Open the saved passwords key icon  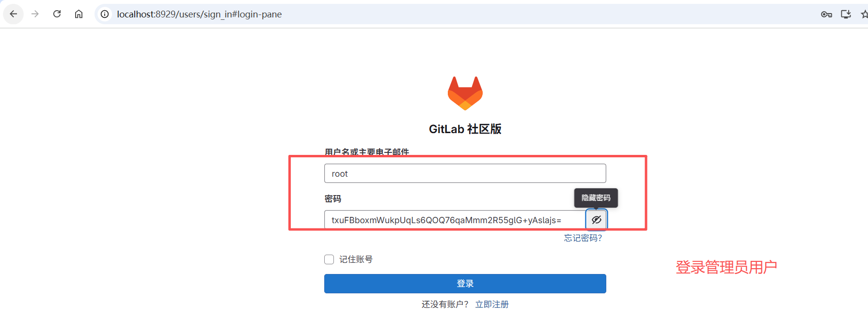826,15
